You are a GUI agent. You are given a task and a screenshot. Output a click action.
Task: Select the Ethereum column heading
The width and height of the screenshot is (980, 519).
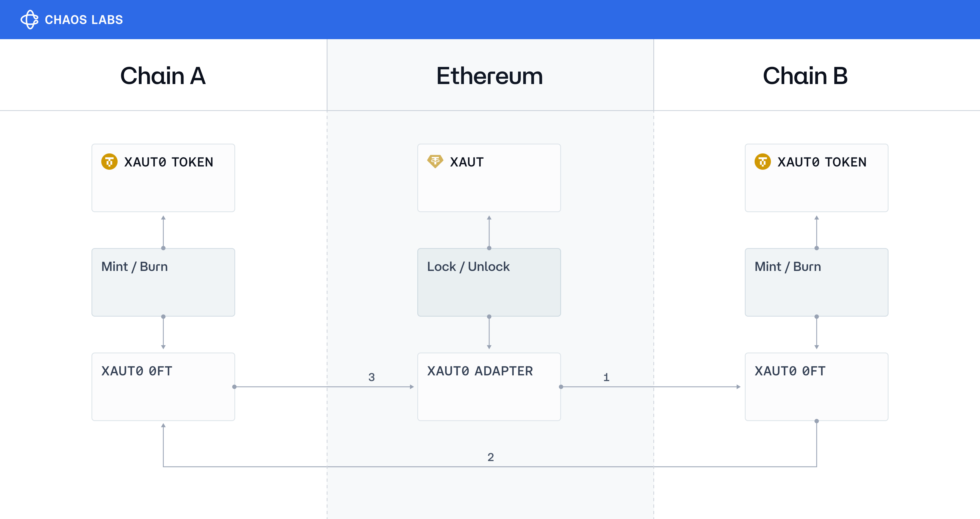(x=489, y=76)
